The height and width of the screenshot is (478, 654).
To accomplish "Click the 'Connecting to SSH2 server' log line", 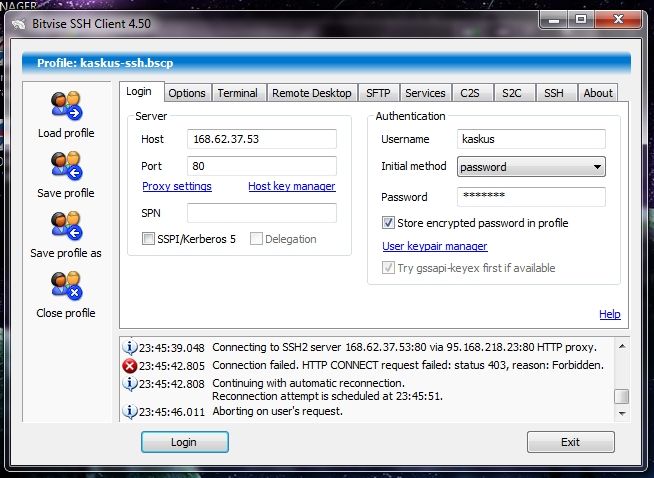I will pyautogui.click(x=404, y=347).
